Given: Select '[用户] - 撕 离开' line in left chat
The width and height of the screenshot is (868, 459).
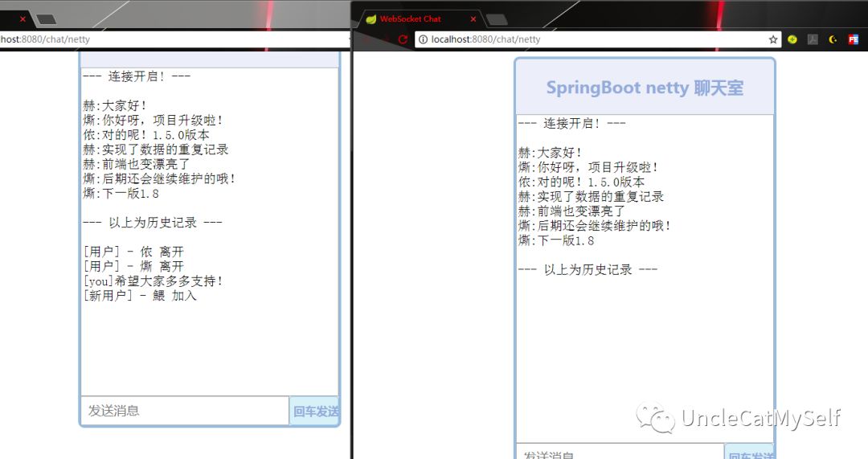Looking at the screenshot, I should click(133, 266).
